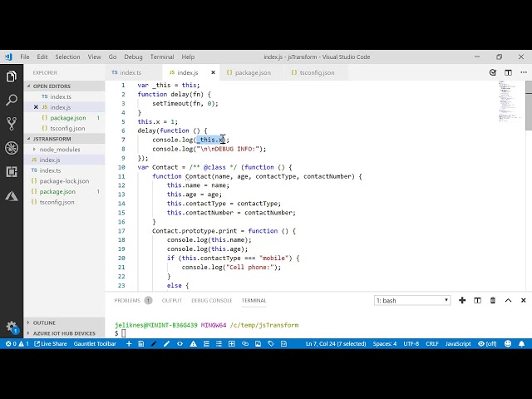Kill terminal with the trash icon

[493, 300]
